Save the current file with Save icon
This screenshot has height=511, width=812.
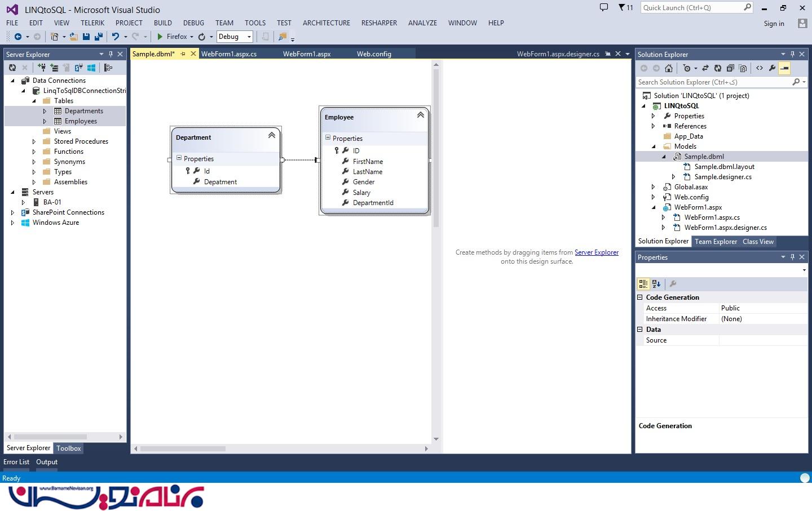click(86, 37)
